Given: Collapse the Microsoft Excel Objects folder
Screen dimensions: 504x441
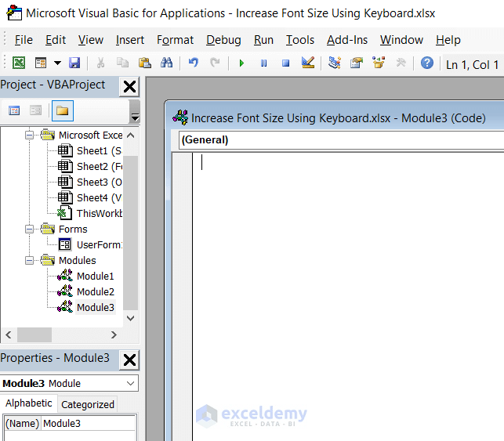Looking at the screenshot, I should pyautogui.click(x=29, y=136).
